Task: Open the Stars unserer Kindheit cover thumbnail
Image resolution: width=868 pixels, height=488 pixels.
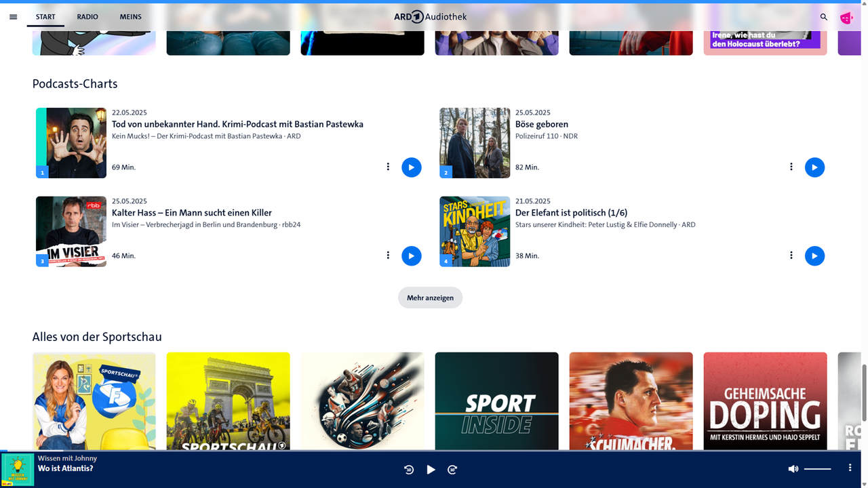Action: 475,232
